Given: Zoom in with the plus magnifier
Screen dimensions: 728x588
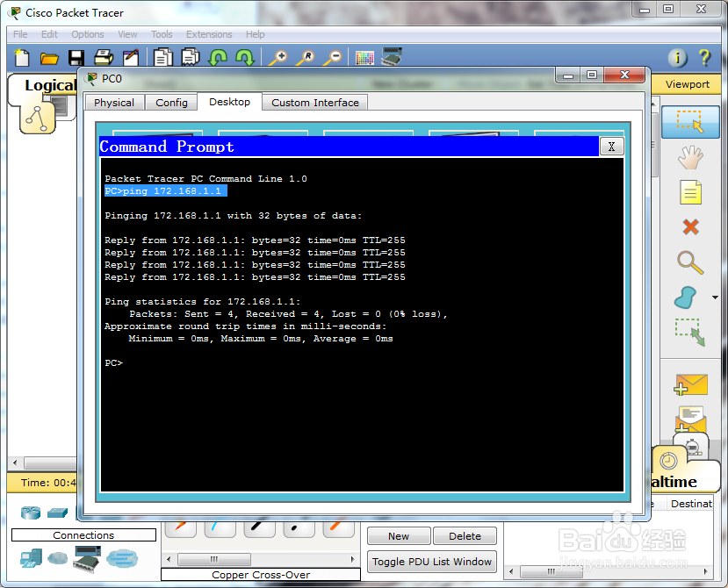Looking at the screenshot, I should click(278, 58).
